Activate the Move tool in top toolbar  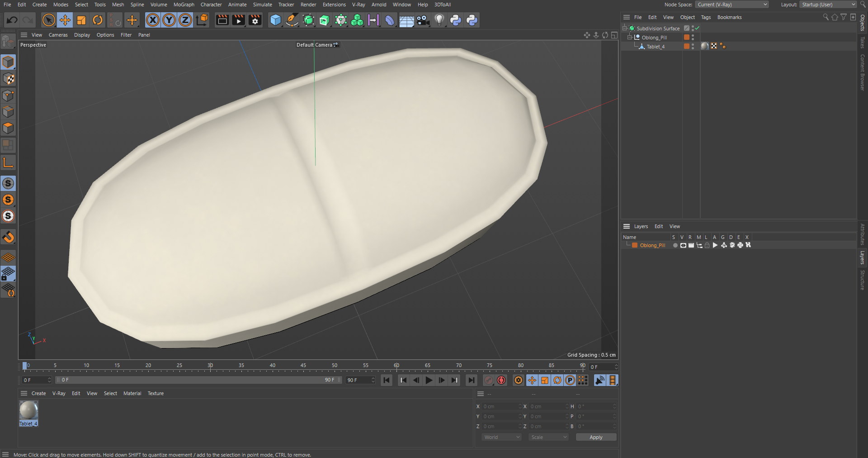(65, 20)
